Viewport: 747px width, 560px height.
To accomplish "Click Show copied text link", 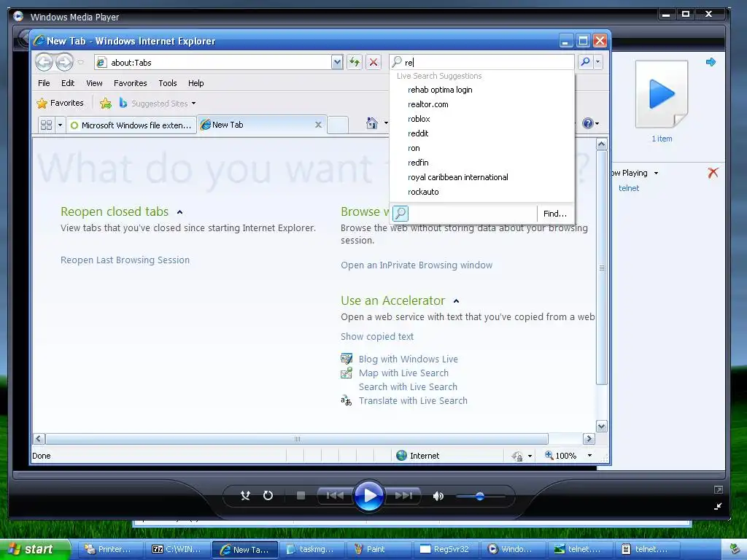I will pyautogui.click(x=377, y=337).
